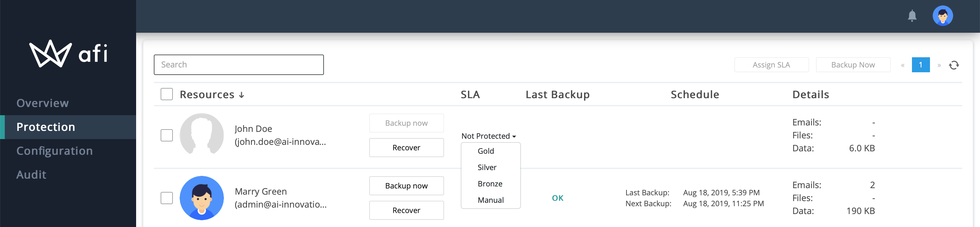Choose Bronze from the SLA list
Image resolution: width=980 pixels, height=227 pixels.
(x=490, y=184)
